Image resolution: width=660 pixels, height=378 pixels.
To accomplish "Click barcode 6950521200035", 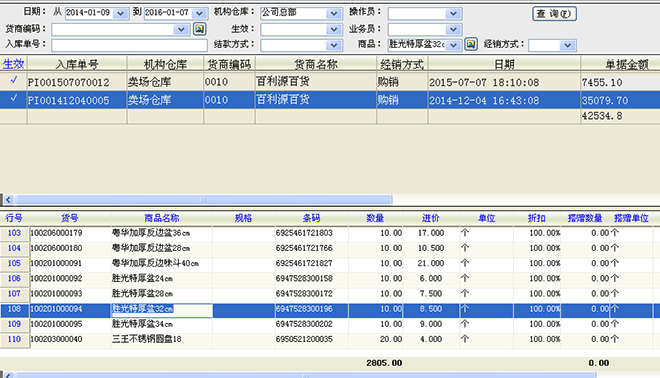I will [x=304, y=339].
